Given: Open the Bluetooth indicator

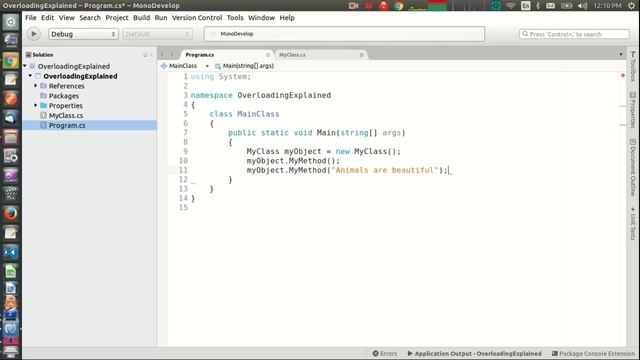Looking at the screenshot, I should pyautogui.click(x=538, y=5).
